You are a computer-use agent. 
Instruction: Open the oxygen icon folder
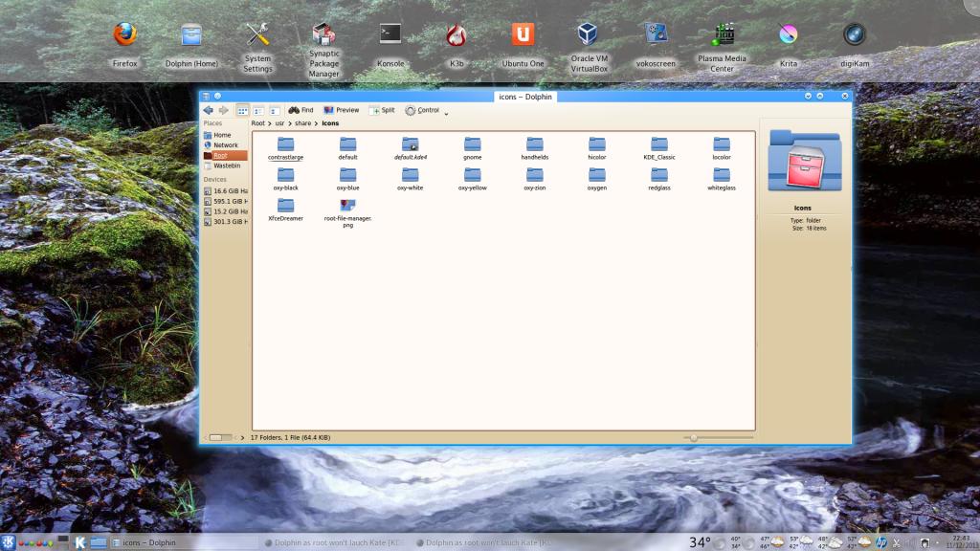click(x=597, y=178)
